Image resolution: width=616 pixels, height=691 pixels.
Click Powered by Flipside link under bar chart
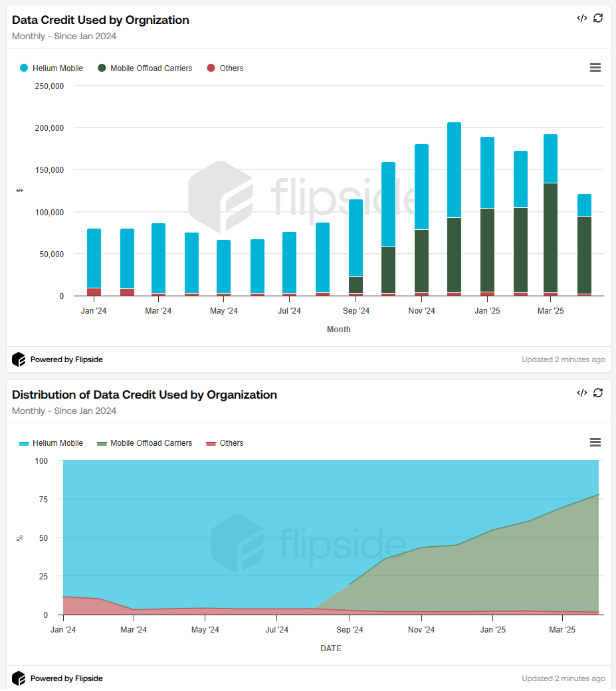click(66, 359)
